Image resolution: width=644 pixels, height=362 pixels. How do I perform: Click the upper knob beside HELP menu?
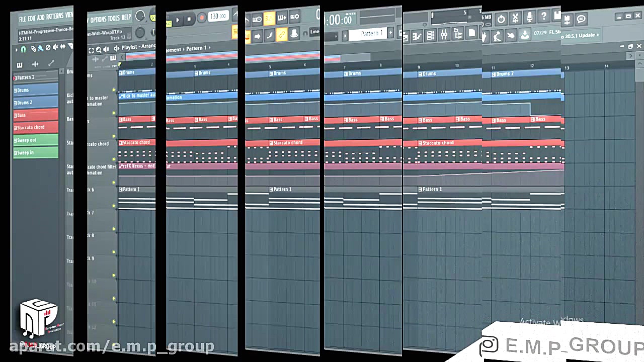tap(141, 16)
